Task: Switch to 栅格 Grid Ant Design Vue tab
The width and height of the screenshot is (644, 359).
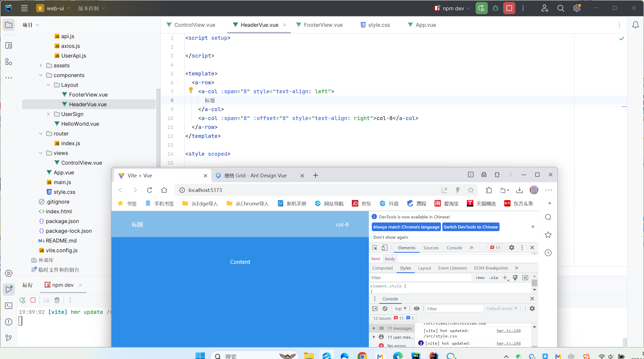Action: (255, 175)
